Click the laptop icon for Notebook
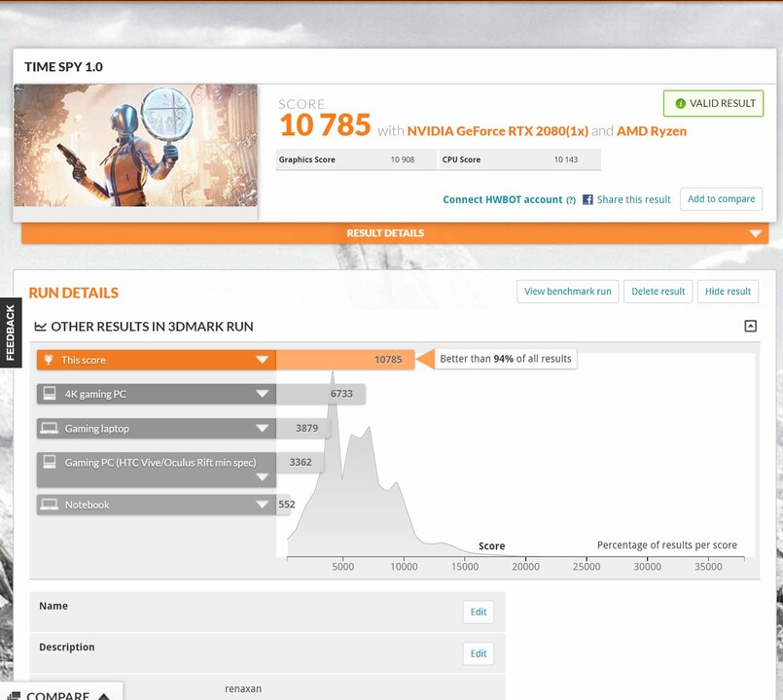 (x=49, y=505)
